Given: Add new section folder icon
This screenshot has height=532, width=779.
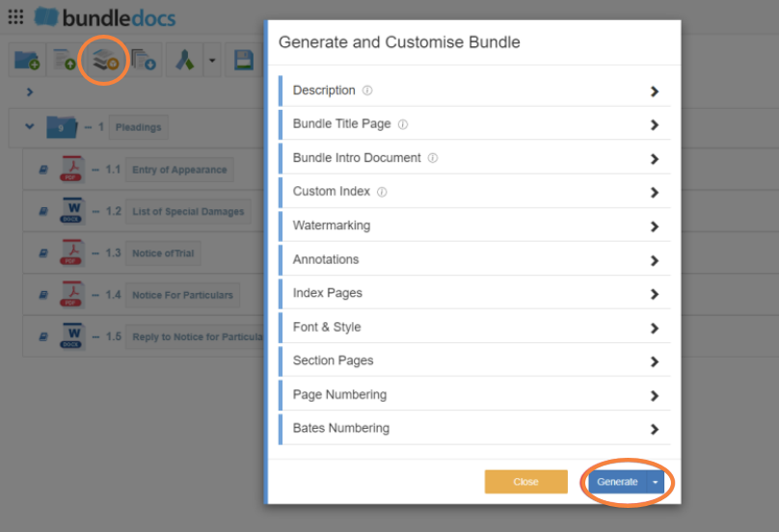Looking at the screenshot, I should 27,60.
